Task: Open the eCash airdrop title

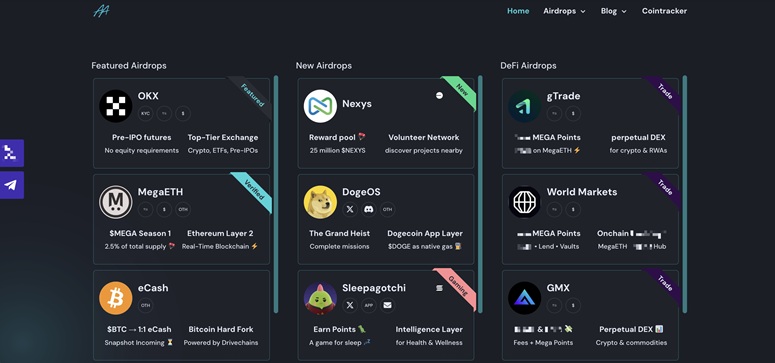Action: point(153,288)
